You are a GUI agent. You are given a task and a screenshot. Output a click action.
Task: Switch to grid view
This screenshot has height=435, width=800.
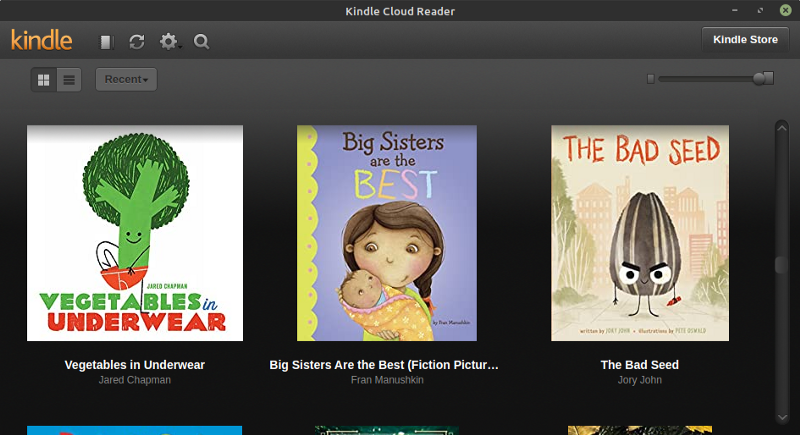[x=44, y=79]
